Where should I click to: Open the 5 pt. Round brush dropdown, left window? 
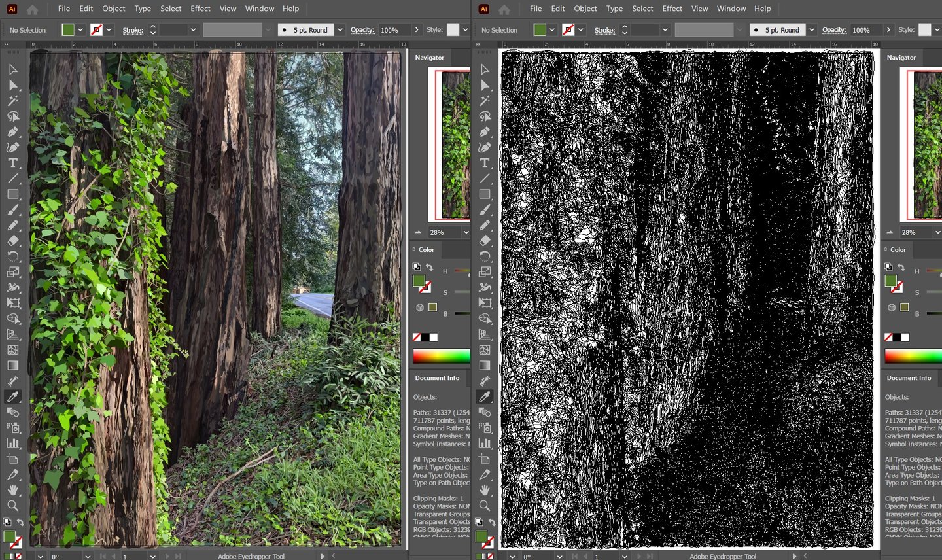click(x=340, y=30)
